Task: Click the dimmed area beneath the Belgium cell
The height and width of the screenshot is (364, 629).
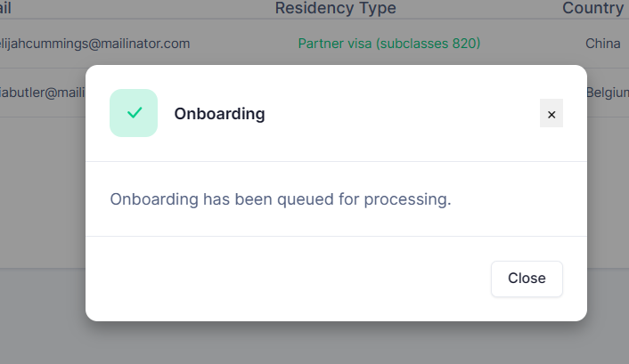Action: click(609, 192)
